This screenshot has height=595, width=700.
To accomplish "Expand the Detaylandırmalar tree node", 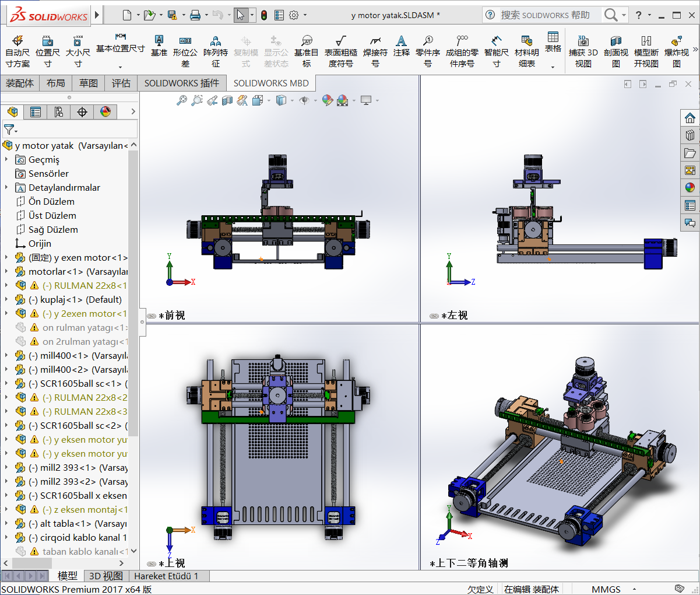I will 6,187.
